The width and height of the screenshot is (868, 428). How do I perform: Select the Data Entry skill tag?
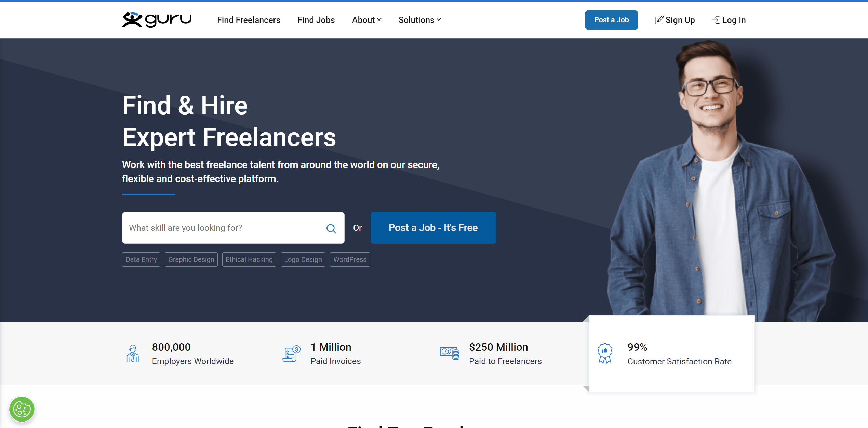point(141,259)
